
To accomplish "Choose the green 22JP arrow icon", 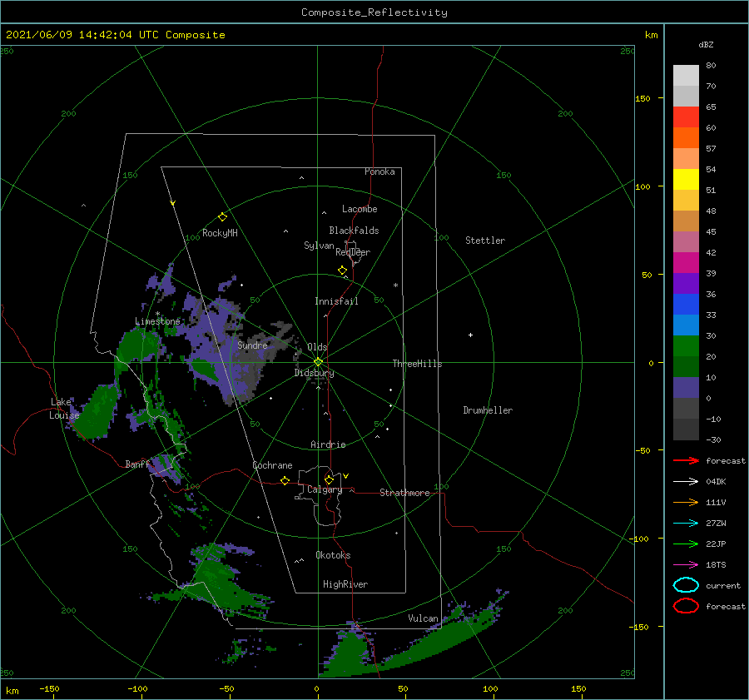I will 686,544.
